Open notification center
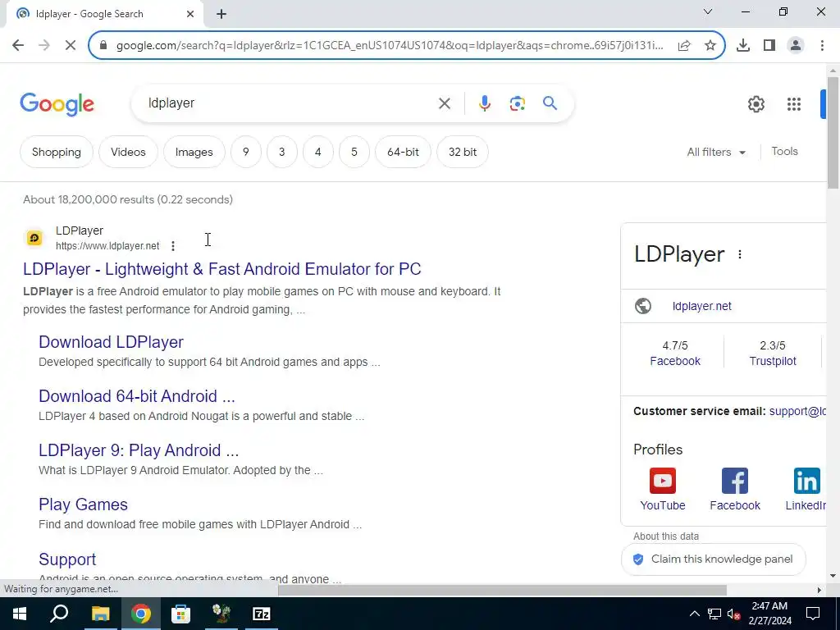The width and height of the screenshot is (840, 630). click(813, 614)
